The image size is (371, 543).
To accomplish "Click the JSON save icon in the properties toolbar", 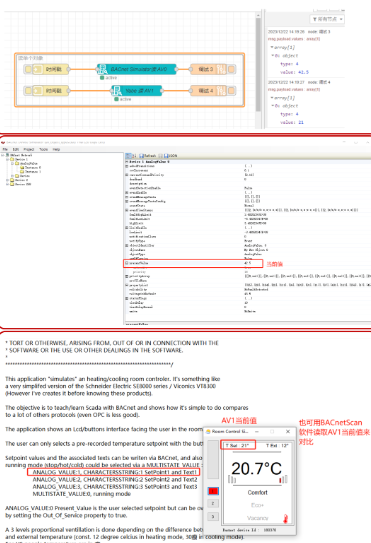I will click(166, 156).
